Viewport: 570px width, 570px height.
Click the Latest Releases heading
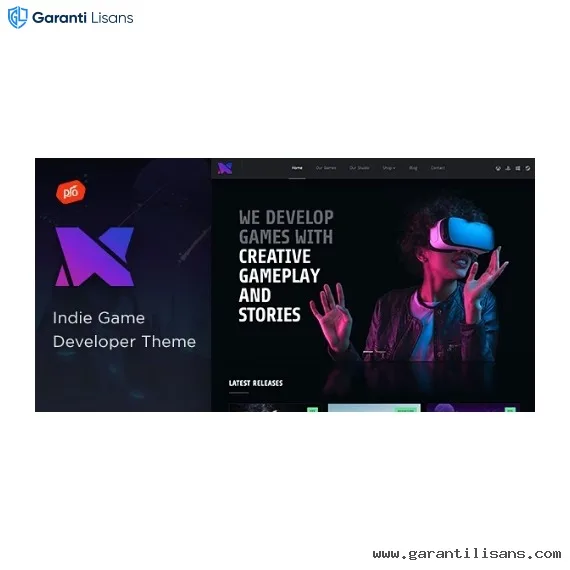[256, 383]
